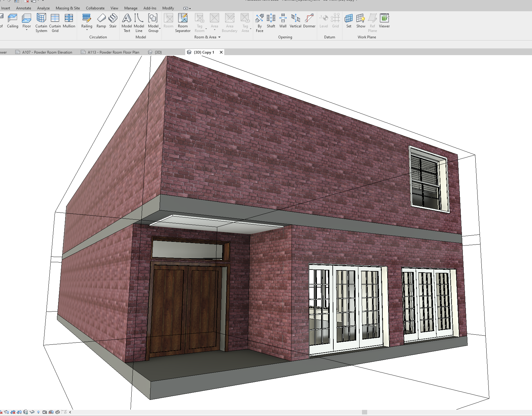Select the upper-floor window in model

429,179
